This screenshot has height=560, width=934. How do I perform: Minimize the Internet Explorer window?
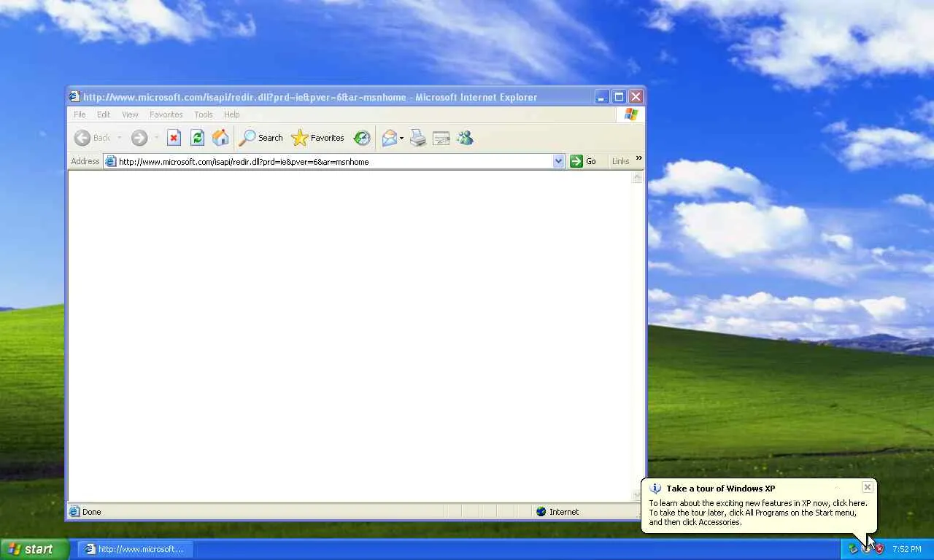pyautogui.click(x=602, y=97)
